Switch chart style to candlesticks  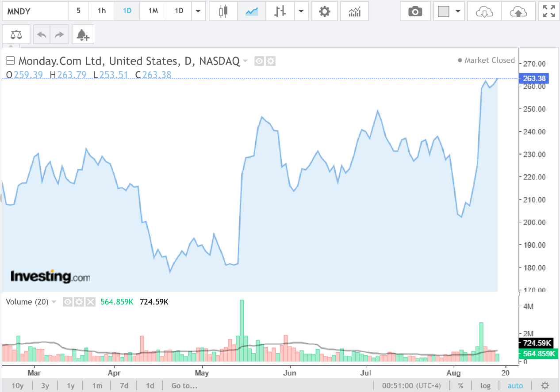coord(223,11)
